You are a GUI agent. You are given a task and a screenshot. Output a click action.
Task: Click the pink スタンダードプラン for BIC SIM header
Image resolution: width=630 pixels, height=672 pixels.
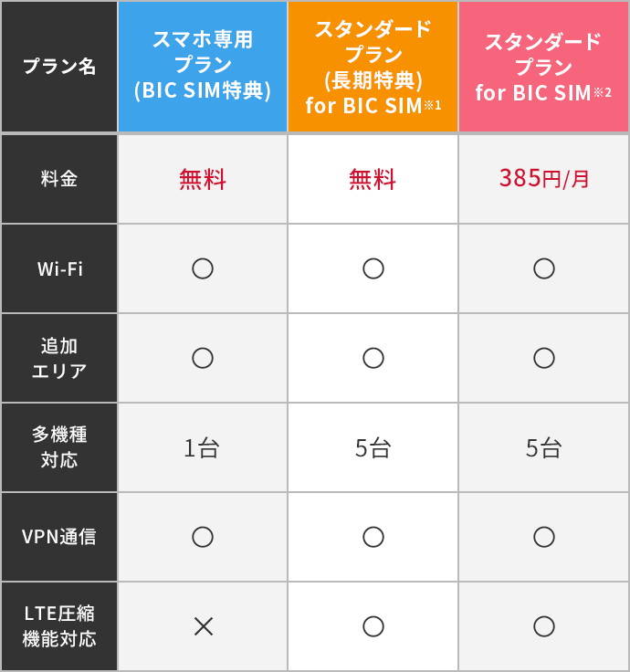(543, 66)
